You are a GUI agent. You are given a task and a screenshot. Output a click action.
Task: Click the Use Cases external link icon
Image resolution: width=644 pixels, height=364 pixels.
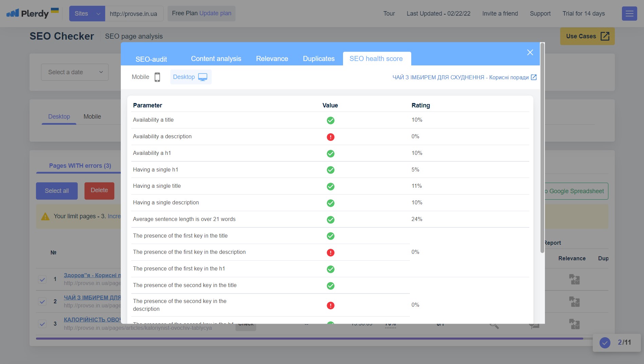coord(605,36)
